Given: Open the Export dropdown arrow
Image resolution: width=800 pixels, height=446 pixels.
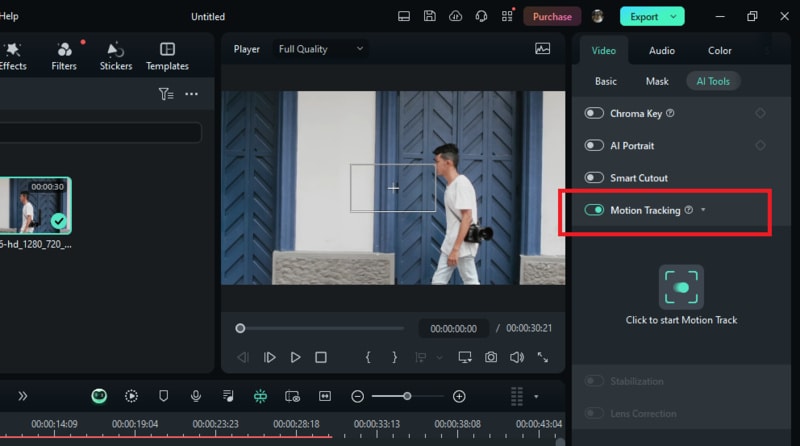Looking at the screenshot, I should 673,16.
